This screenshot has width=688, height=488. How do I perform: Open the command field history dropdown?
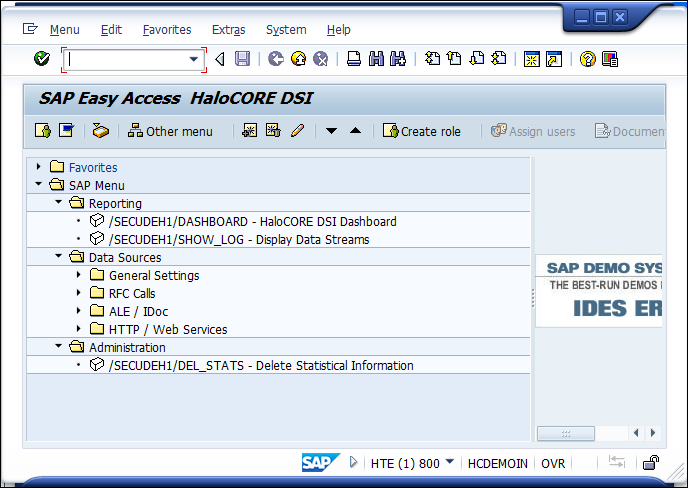click(x=194, y=59)
